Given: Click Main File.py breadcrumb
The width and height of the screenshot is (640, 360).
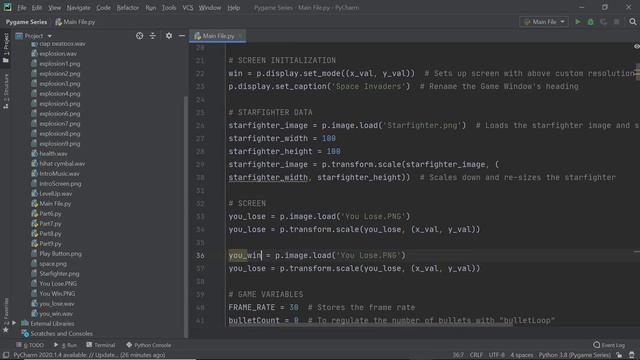Looking at the screenshot, I should tap(75, 22).
